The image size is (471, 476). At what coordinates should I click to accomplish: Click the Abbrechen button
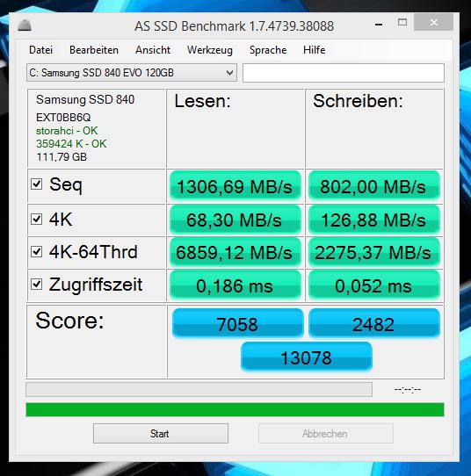pos(326,434)
